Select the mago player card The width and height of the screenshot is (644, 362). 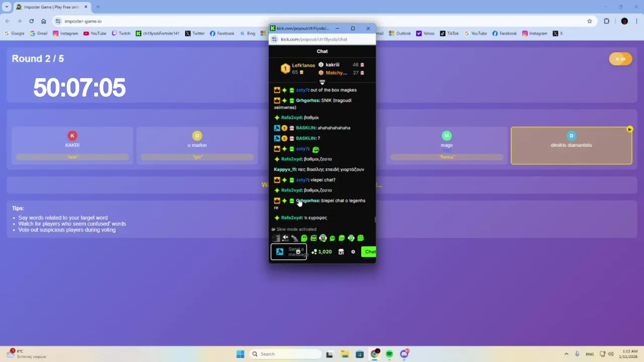447,145
